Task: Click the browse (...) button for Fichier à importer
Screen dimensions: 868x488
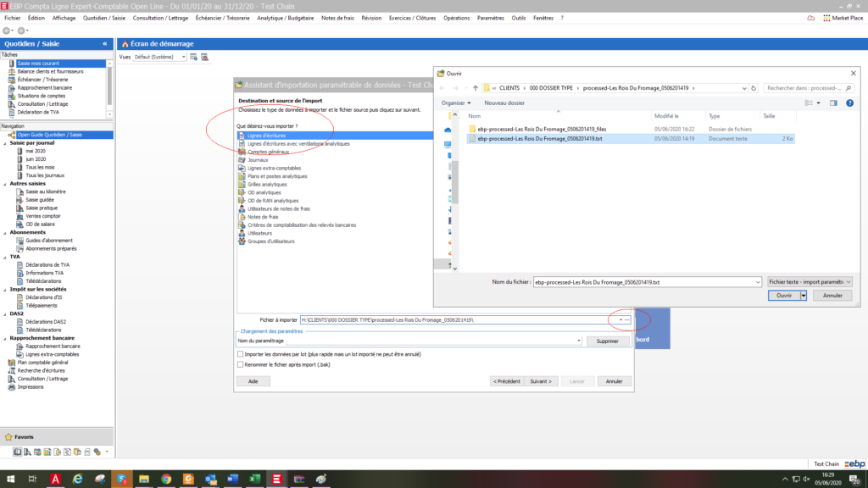Action: coord(627,319)
